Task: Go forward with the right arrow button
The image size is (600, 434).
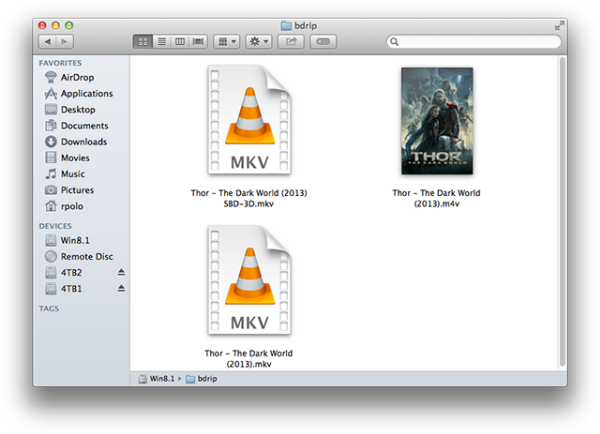Action: [x=65, y=41]
